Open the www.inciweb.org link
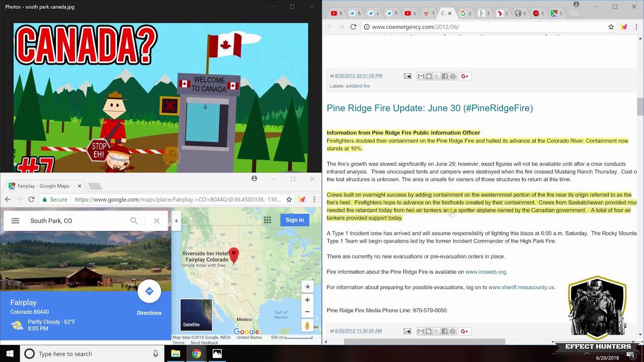Viewport: 644px width, 362px height. point(486,272)
